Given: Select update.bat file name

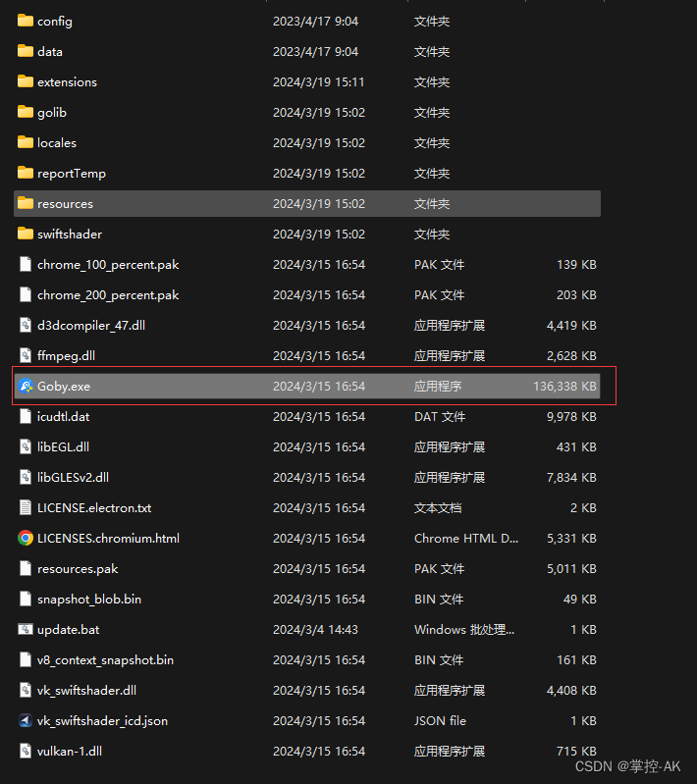Looking at the screenshot, I should tap(68, 630).
